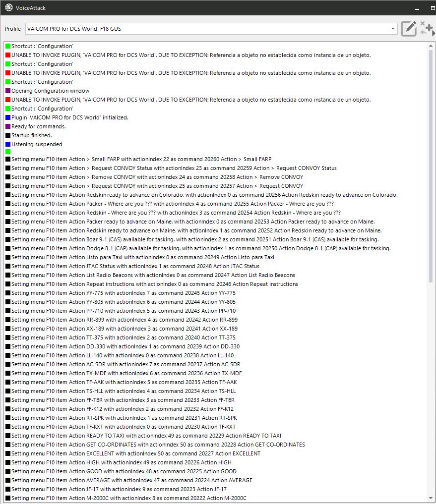The width and height of the screenshot is (436, 504).
Task: Select the 'Packer - Where are you ???' log line
Action: 170,204
